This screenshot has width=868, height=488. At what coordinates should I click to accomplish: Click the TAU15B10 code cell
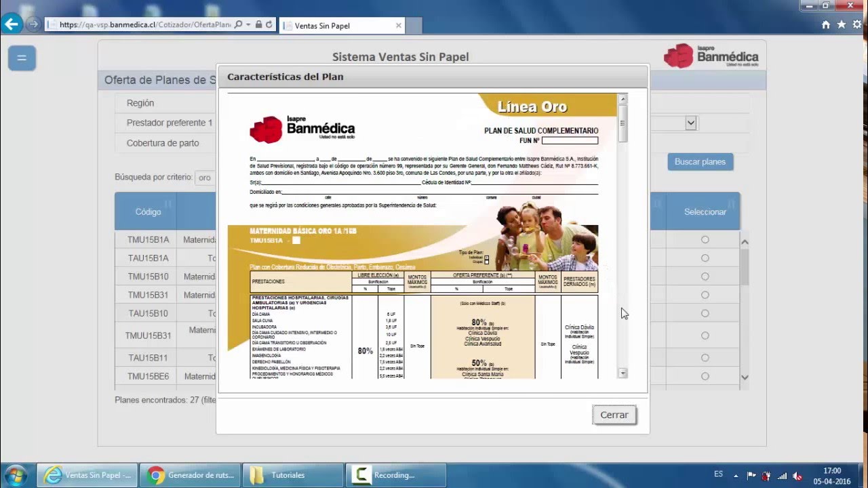click(x=148, y=313)
